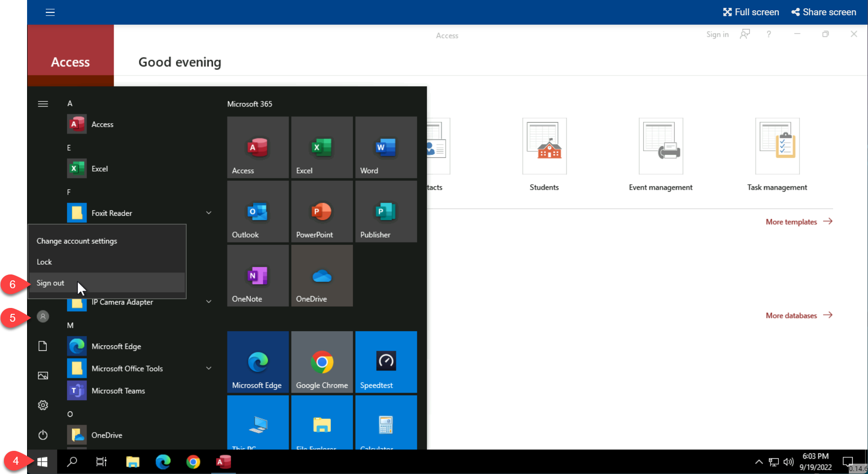
Task: Select the Students template
Action: 544,154
